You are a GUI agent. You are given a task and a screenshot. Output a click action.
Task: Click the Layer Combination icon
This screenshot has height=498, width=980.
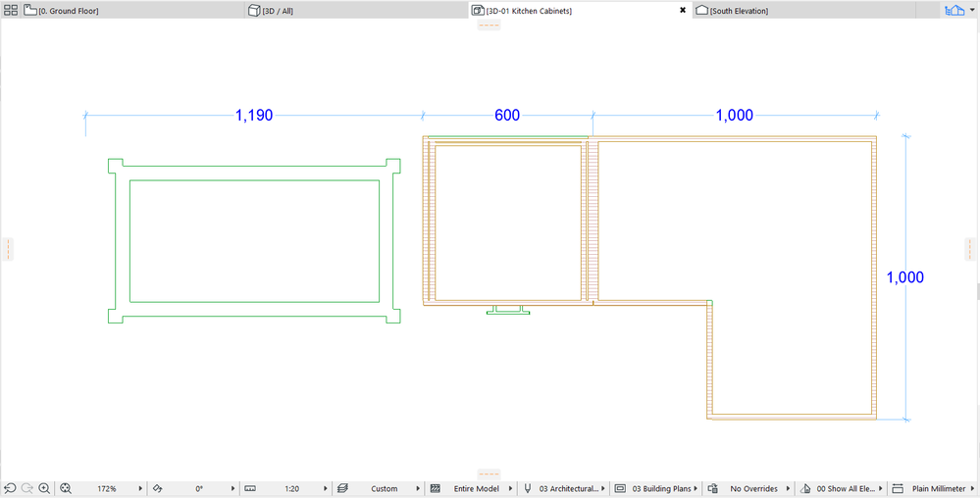342,488
